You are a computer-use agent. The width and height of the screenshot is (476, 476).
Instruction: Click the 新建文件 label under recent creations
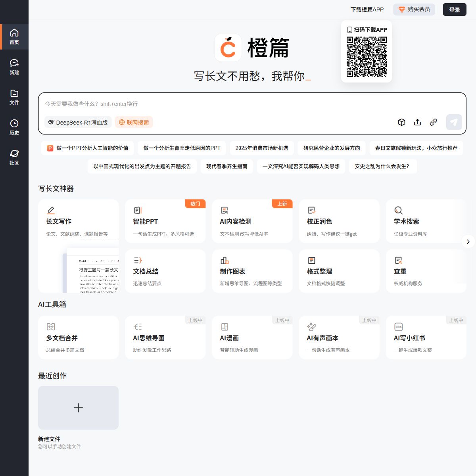[49, 439]
